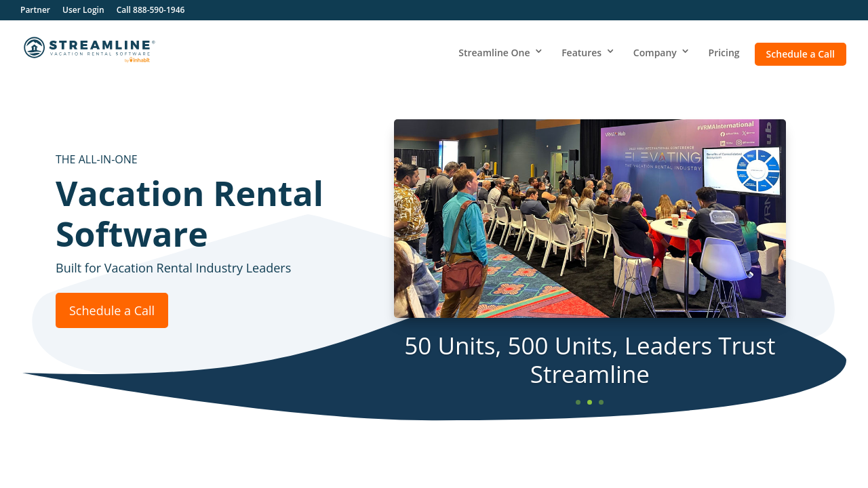Viewport: 868px width, 488px height.
Task: Select the active middle carousel dot
Action: click(590, 403)
